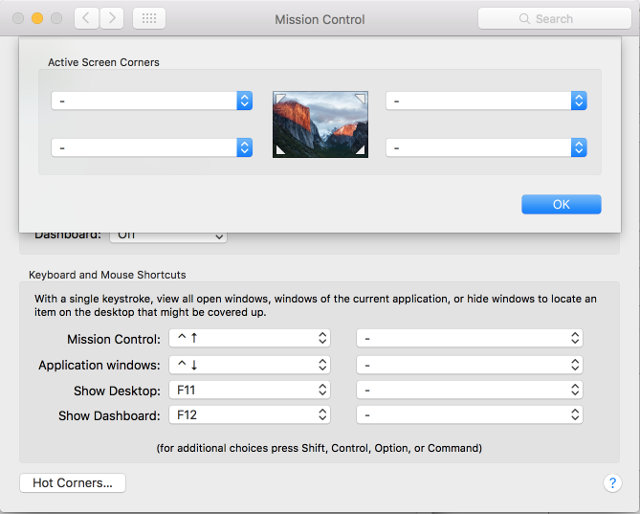The width and height of the screenshot is (640, 514).
Task: Open Mission Control mouse shortcut dropdown
Action: 470,338
